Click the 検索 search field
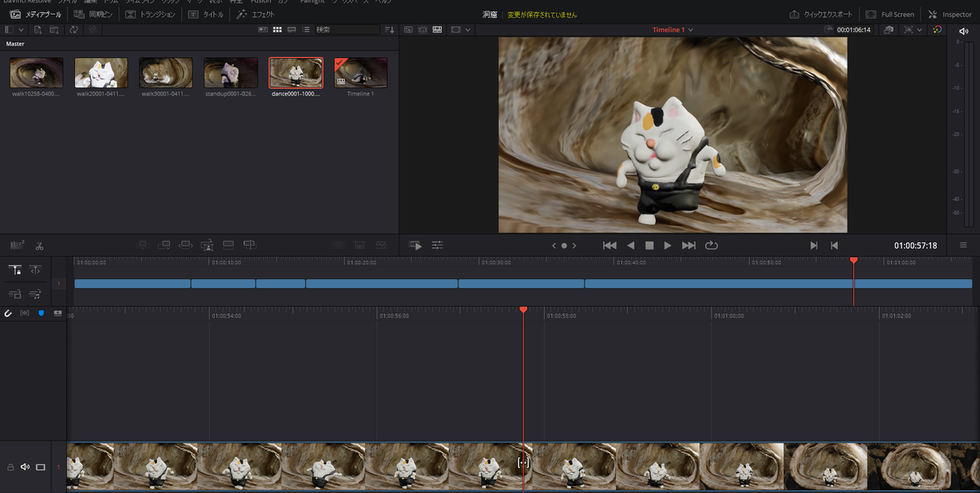 click(347, 29)
